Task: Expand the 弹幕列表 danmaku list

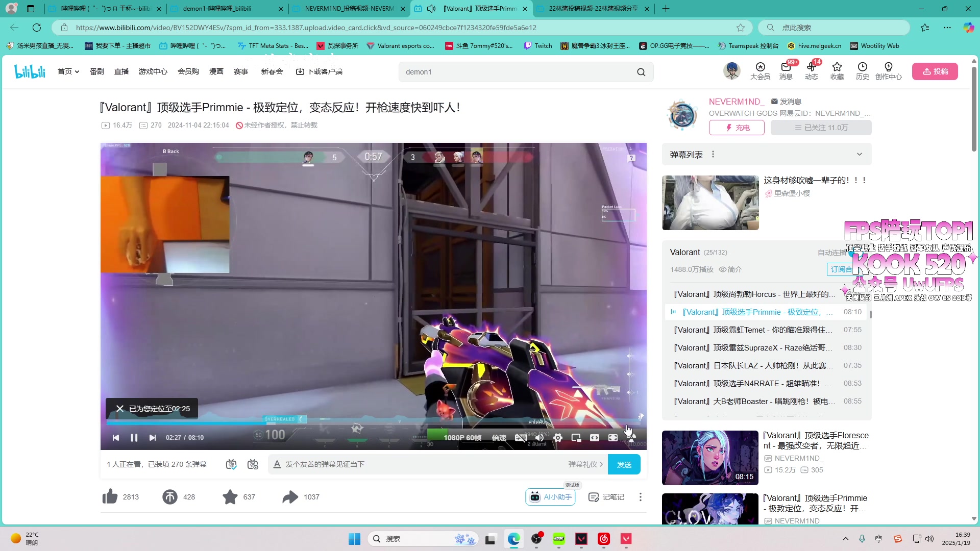Action: click(860, 155)
